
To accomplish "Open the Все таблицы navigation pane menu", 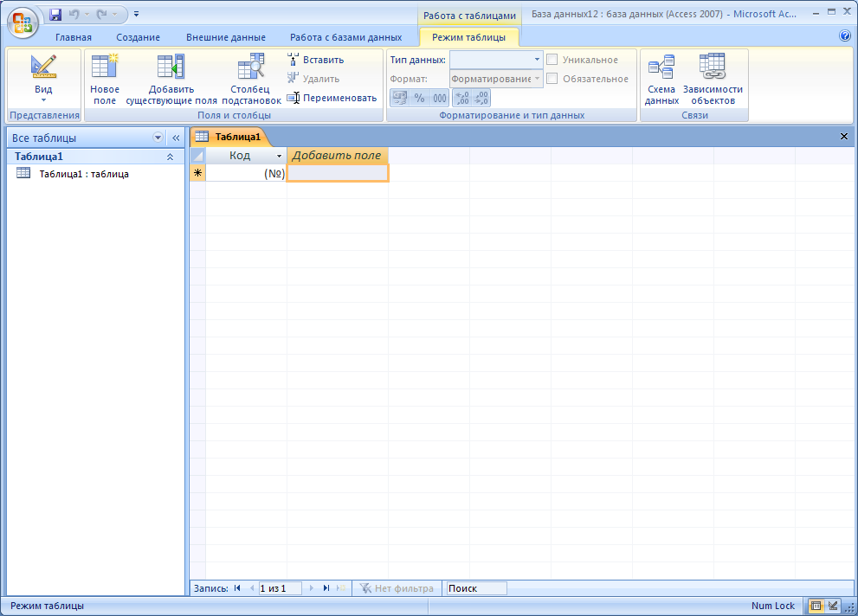I will (x=158, y=138).
